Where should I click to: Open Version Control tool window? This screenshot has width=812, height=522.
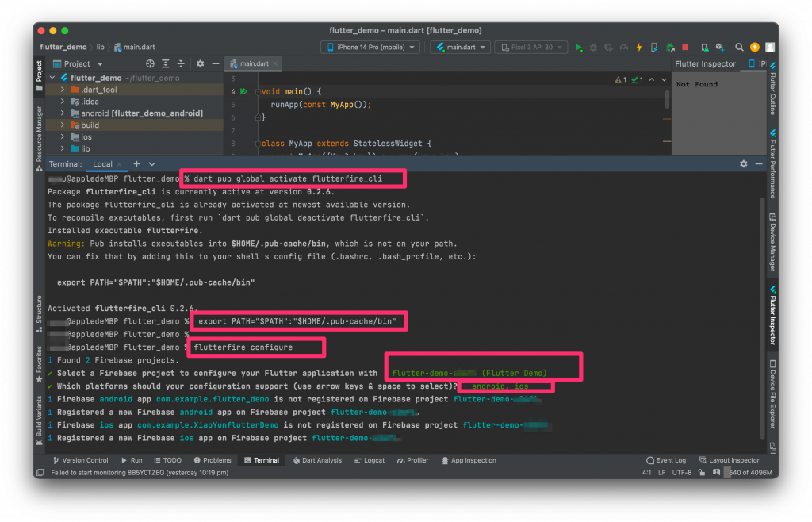(80, 460)
